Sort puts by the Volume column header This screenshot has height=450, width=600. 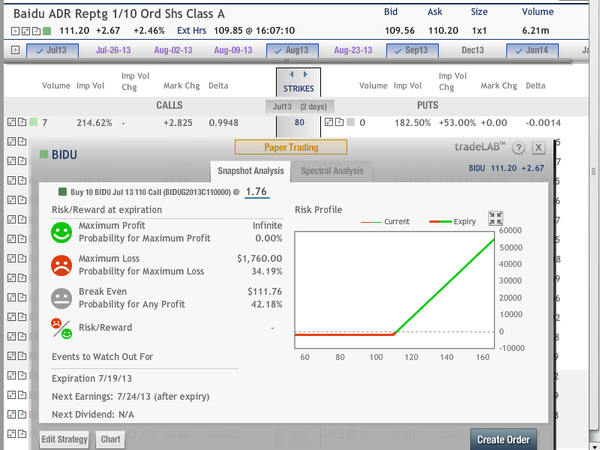(x=373, y=86)
